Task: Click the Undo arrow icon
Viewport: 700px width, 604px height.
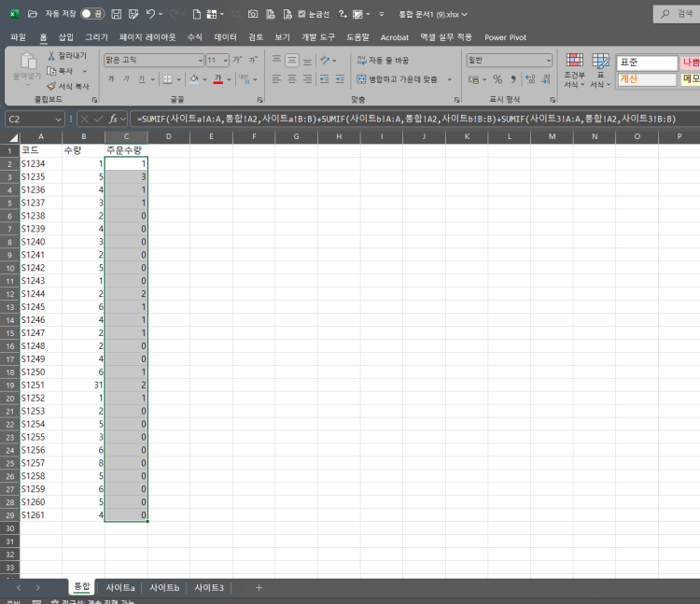Action: click(x=150, y=15)
